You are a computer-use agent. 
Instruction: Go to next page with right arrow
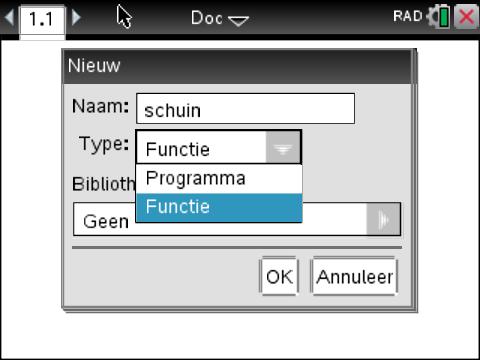[76, 17]
